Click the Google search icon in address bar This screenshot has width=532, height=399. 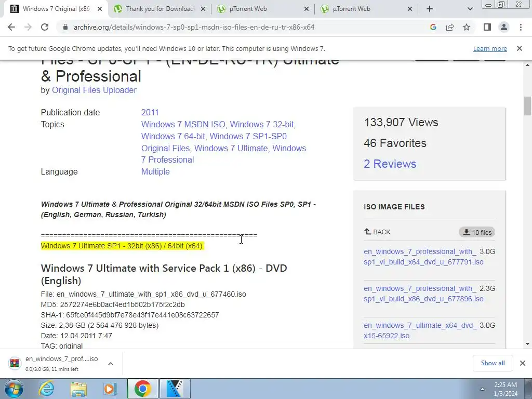(433, 27)
